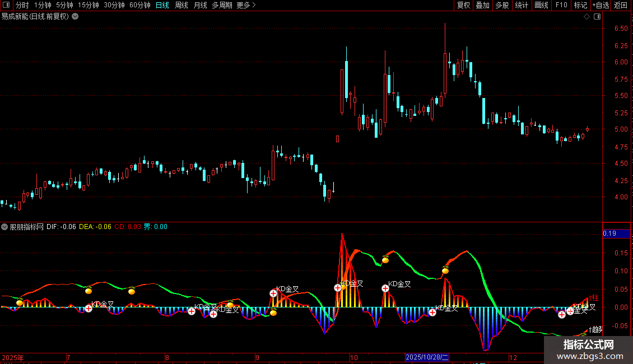Screen dimensions: 633x364
Task: Add stock with +自选 button
Action: [x=601, y=6]
